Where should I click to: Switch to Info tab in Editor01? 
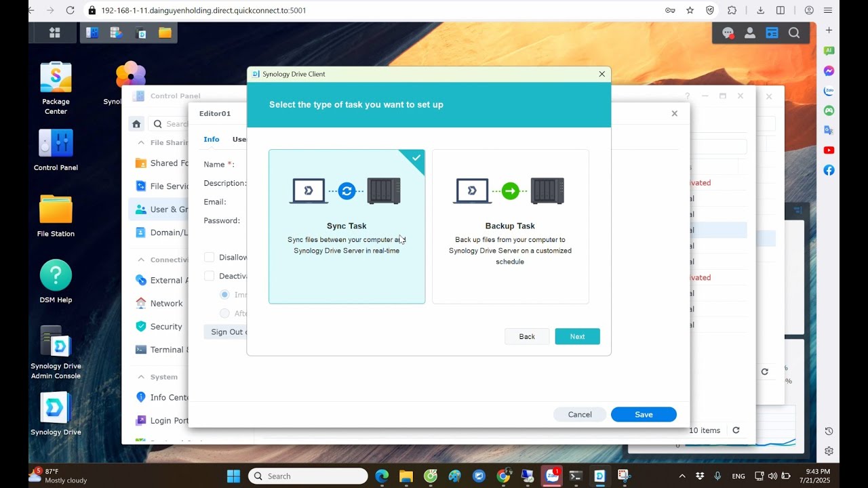click(212, 139)
